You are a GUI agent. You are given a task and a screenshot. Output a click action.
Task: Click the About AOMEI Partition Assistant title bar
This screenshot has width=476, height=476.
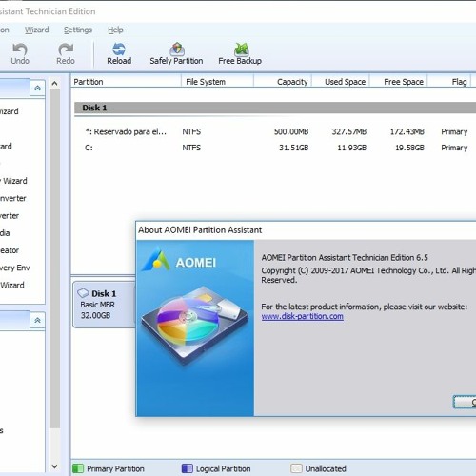tap(307, 230)
